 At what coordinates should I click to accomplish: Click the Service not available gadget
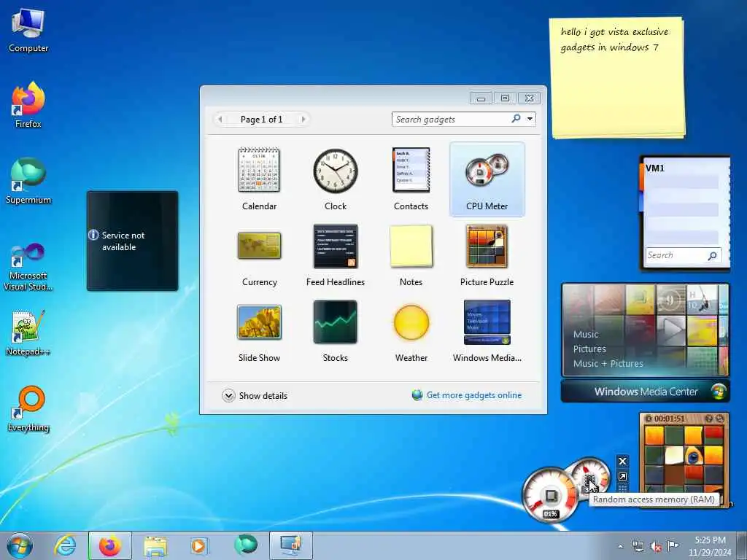[x=133, y=241]
